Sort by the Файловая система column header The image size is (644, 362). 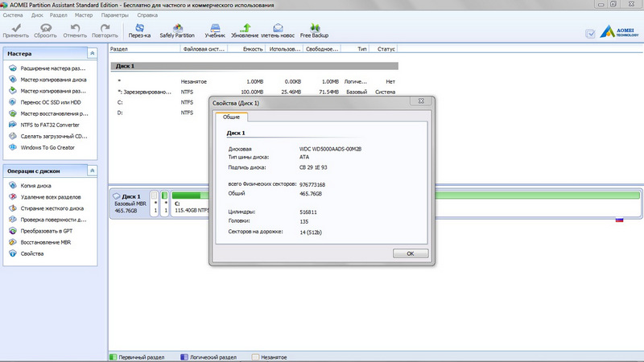pyautogui.click(x=204, y=49)
